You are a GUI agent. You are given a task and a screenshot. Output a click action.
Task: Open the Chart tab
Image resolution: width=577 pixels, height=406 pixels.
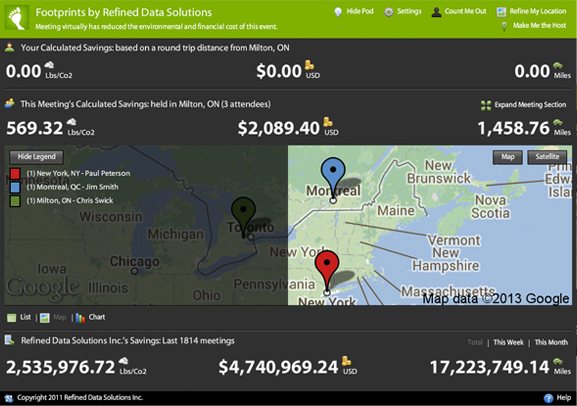[x=97, y=317]
